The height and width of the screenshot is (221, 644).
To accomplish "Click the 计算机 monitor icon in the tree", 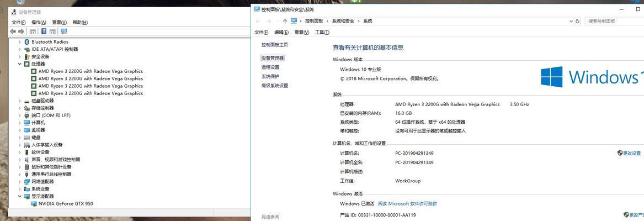I will click(26, 123).
